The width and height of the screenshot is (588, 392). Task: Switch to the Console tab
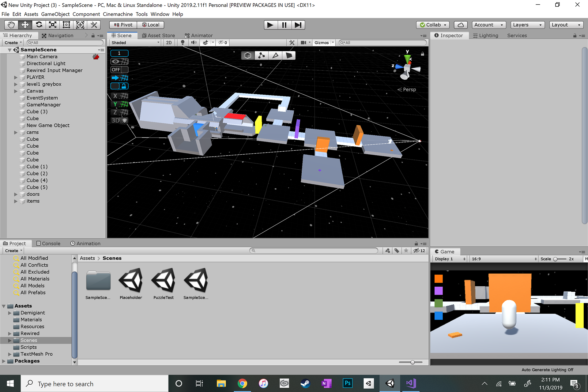[x=48, y=243]
